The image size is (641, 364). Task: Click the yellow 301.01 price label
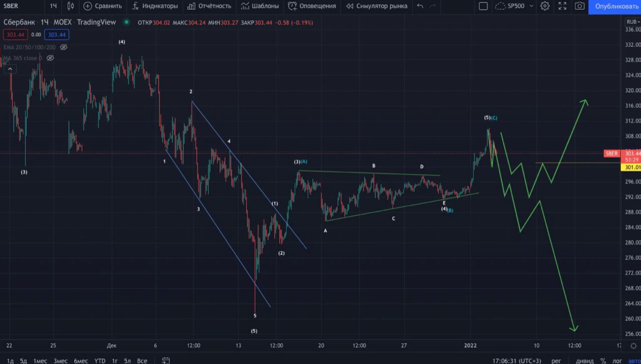(x=631, y=167)
